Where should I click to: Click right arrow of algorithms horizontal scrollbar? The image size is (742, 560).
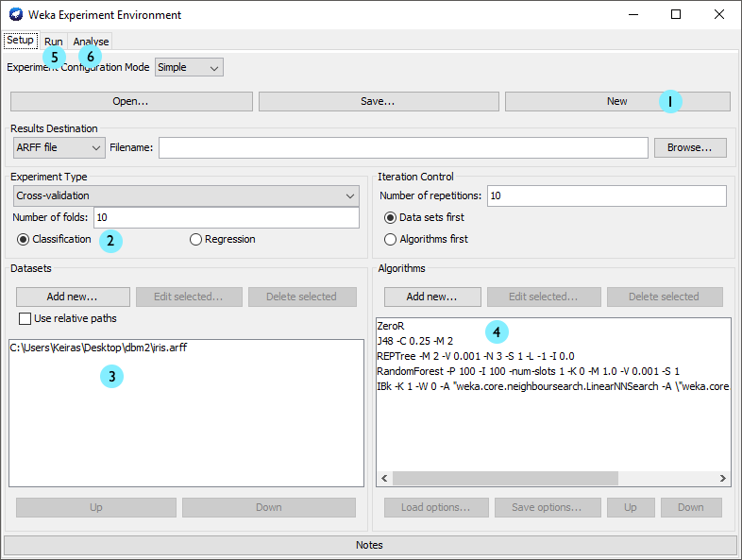723,479
